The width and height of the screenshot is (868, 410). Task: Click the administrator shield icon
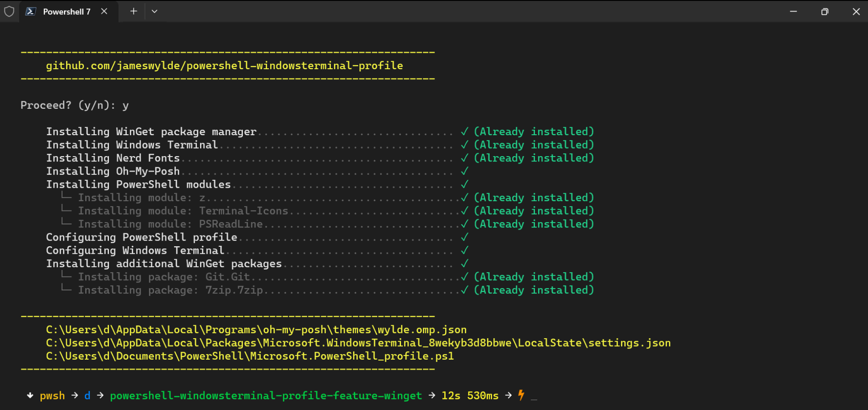[9, 11]
